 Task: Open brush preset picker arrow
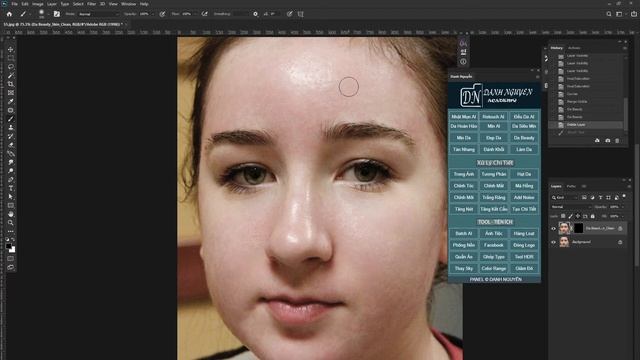pos(48,14)
